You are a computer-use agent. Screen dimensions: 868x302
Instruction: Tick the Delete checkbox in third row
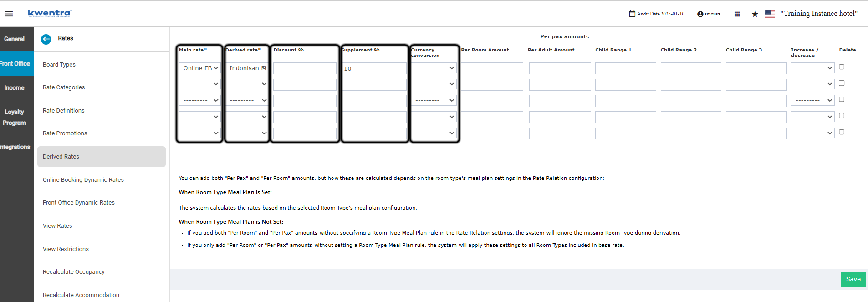point(842,99)
